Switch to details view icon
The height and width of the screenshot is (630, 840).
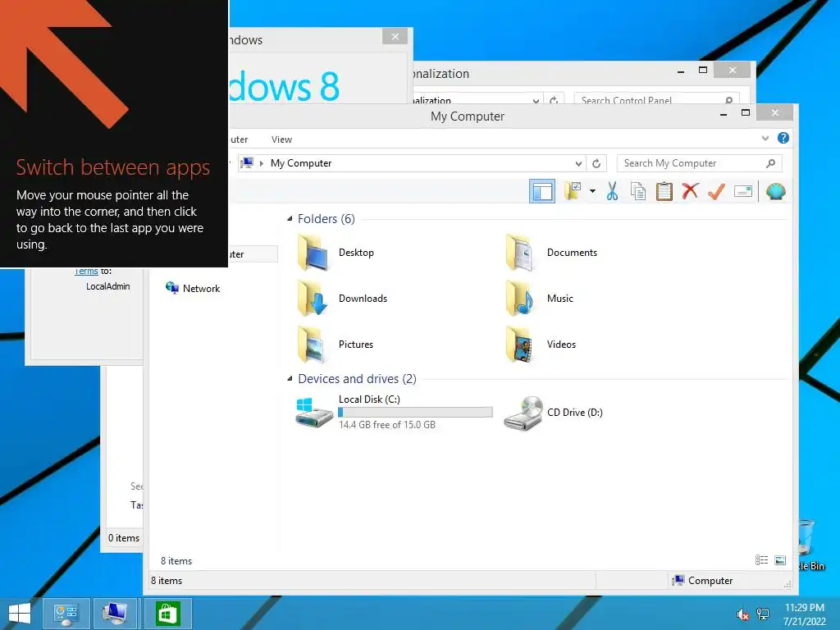(x=761, y=560)
